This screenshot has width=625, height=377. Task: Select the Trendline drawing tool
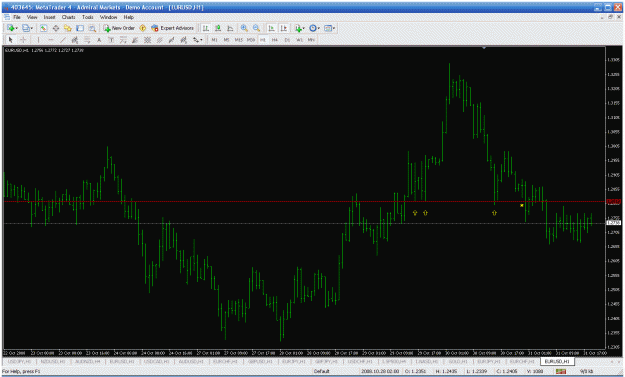[x=63, y=40]
